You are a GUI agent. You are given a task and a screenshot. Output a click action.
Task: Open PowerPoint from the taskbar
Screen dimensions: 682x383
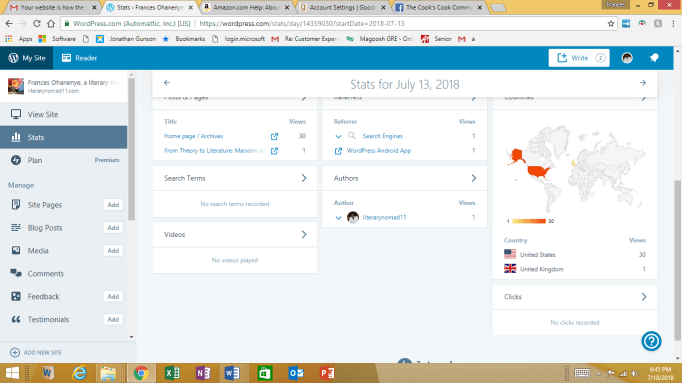[327, 373]
